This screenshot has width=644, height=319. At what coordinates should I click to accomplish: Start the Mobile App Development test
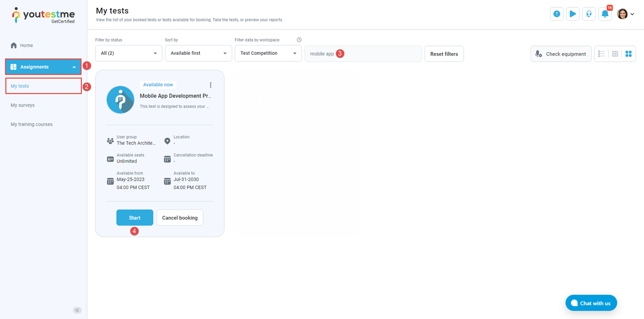[134, 217]
